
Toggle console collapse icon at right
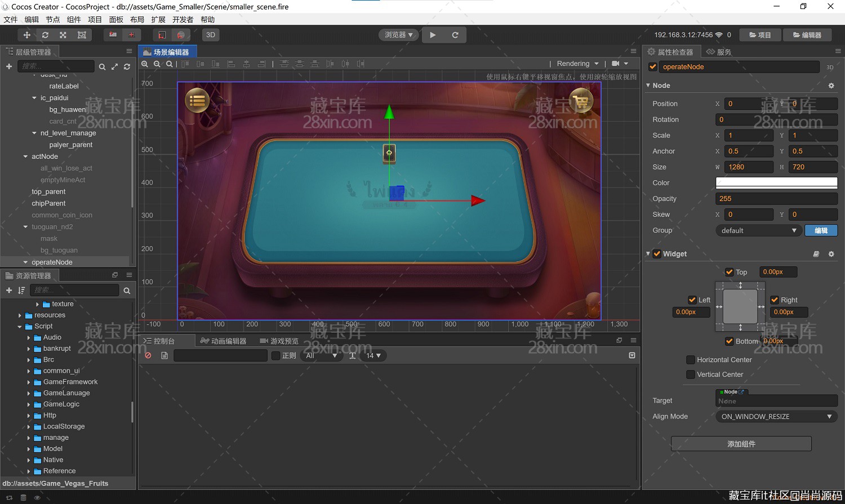coord(632,355)
